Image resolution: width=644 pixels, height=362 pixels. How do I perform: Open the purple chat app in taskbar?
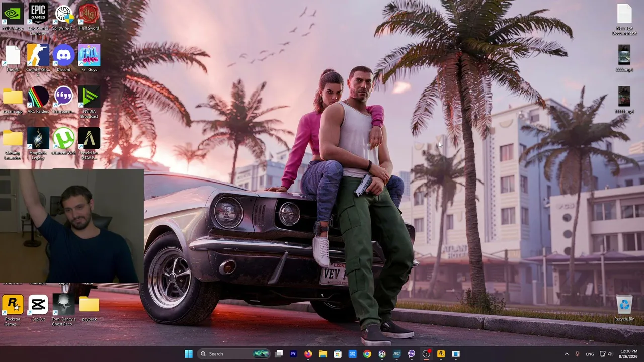click(412, 354)
